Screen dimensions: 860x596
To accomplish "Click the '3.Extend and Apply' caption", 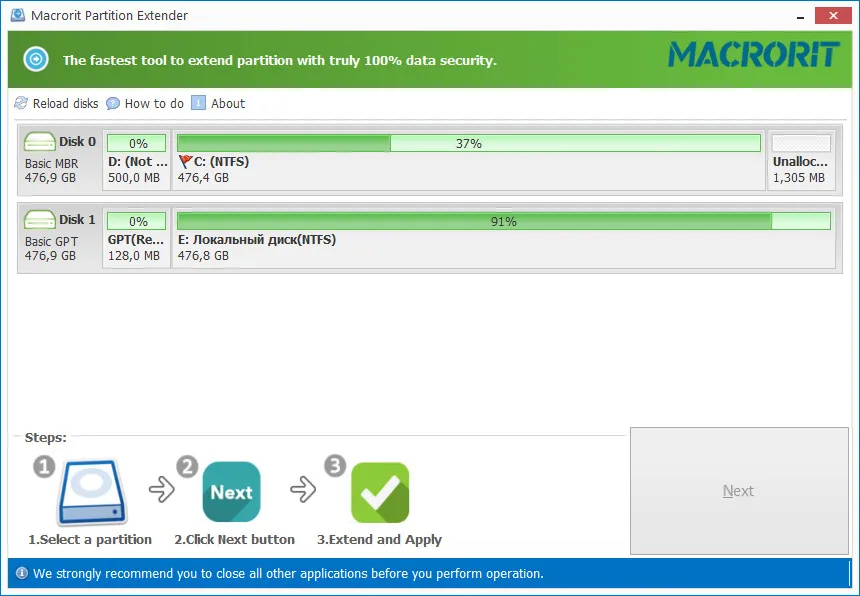I will pos(379,540).
